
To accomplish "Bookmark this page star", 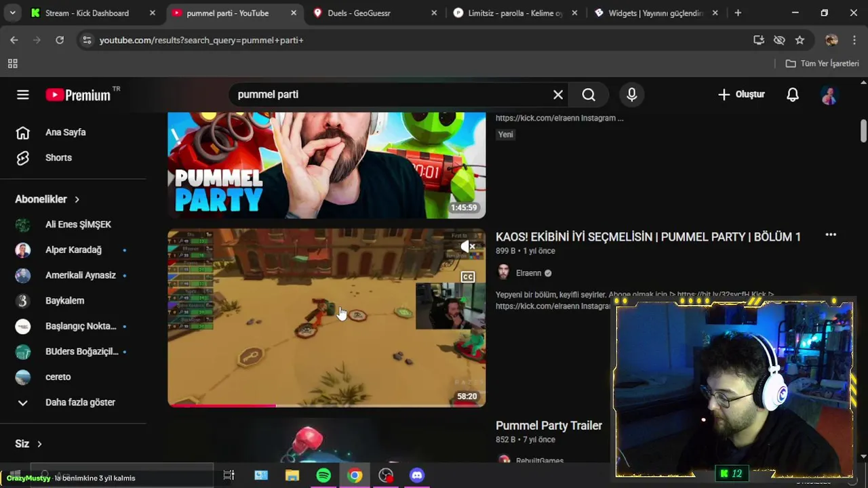I will 800,40.
